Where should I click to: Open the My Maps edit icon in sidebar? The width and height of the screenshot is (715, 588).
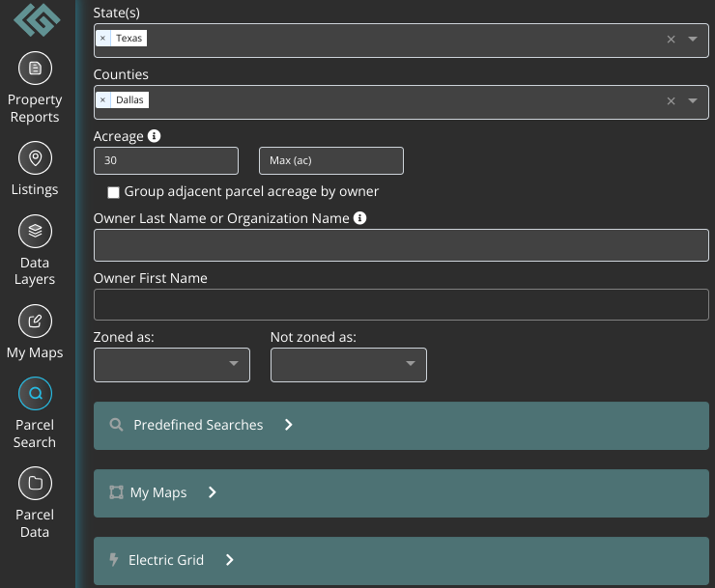pyautogui.click(x=35, y=322)
